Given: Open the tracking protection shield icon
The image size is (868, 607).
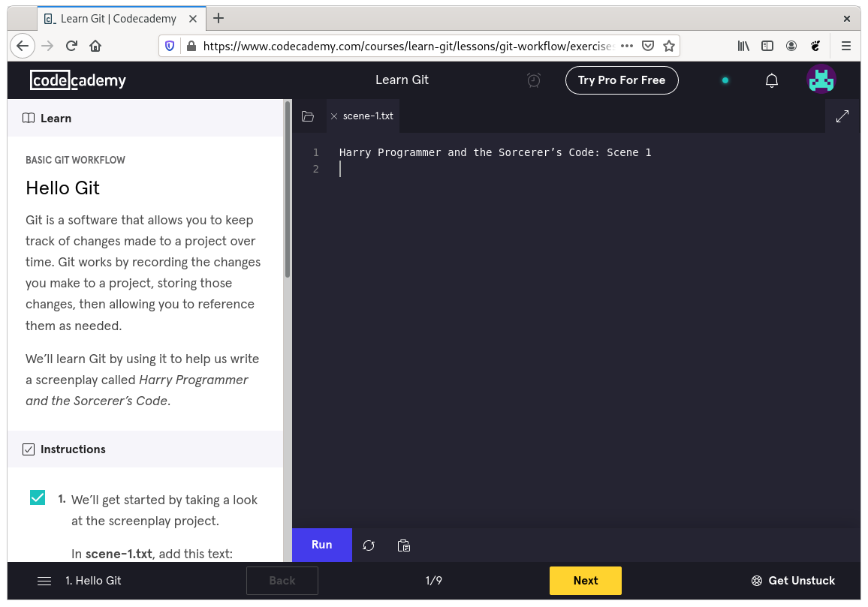Looking at the screenshot, I should [169, 46].
